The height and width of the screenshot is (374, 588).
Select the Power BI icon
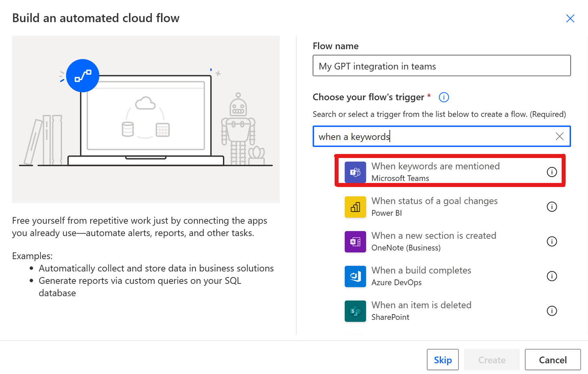pos(355,207)
